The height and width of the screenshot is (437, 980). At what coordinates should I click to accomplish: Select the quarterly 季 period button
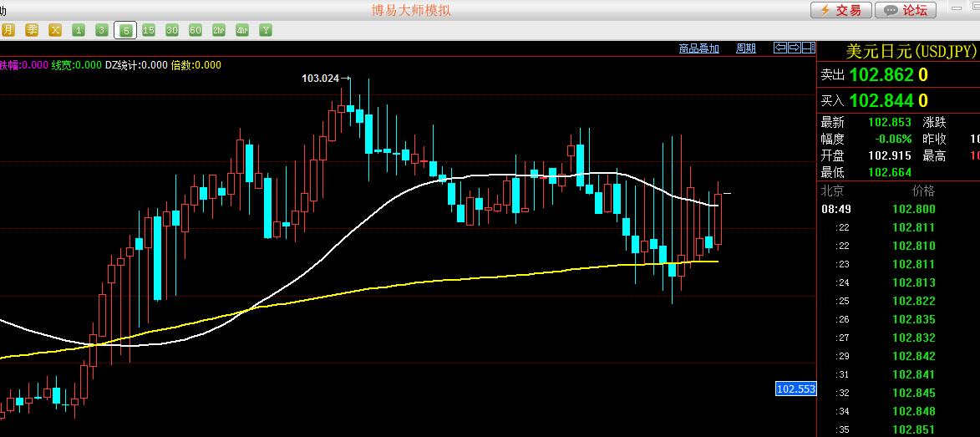(x=32, y=30)
